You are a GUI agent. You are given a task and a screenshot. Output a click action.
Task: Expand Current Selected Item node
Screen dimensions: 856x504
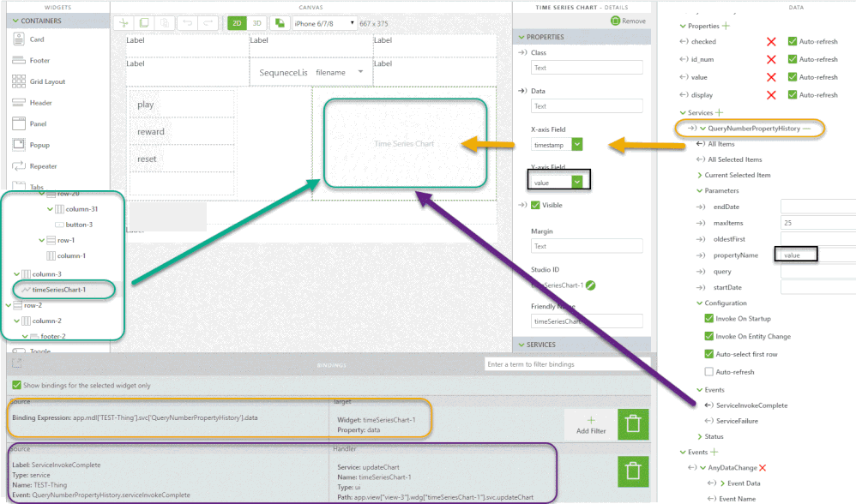click(700, 175)
